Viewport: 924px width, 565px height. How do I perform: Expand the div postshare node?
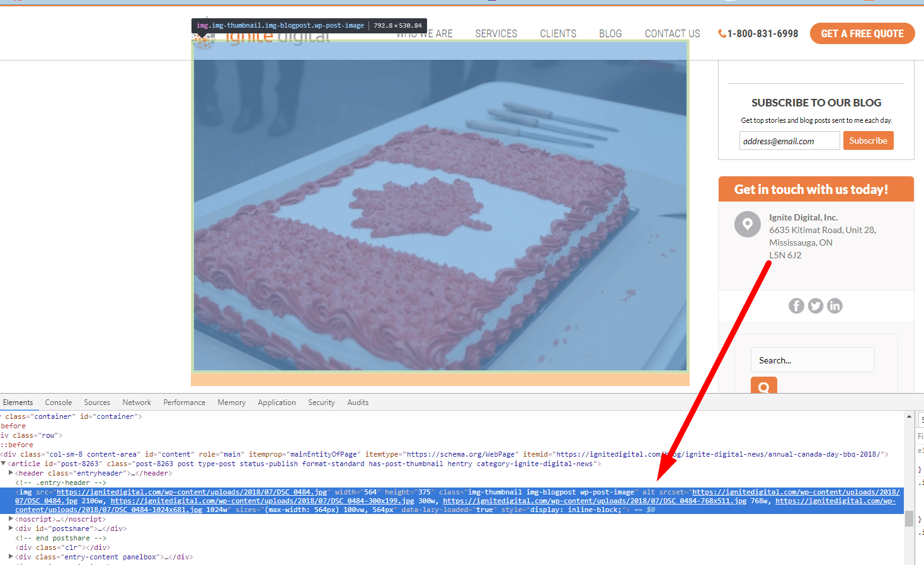[11, 528]
